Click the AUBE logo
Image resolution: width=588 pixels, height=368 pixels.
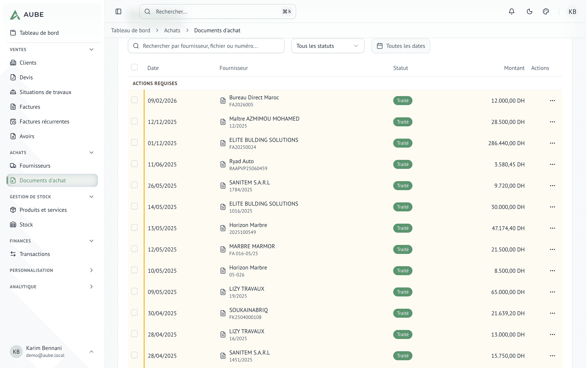tap(27, 15)
